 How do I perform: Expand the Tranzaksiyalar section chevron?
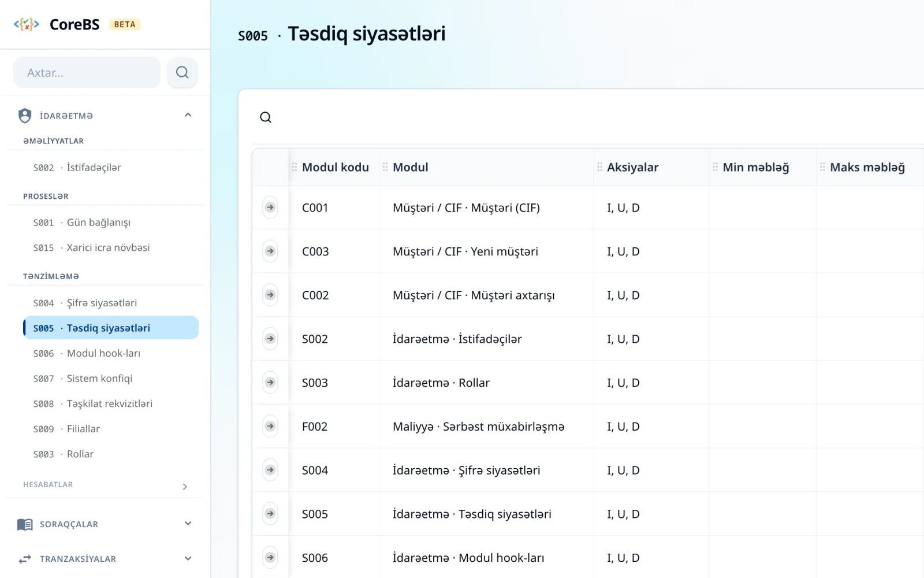point(188,558)
